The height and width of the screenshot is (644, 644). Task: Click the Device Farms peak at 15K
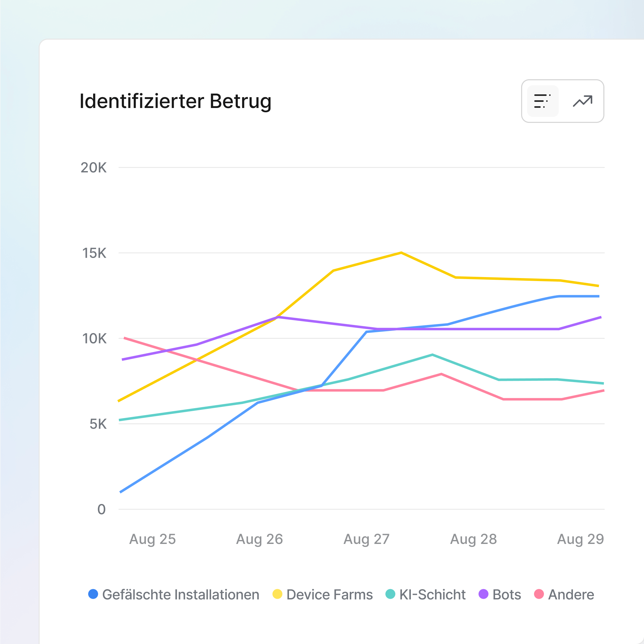click(x=401, y=253)
